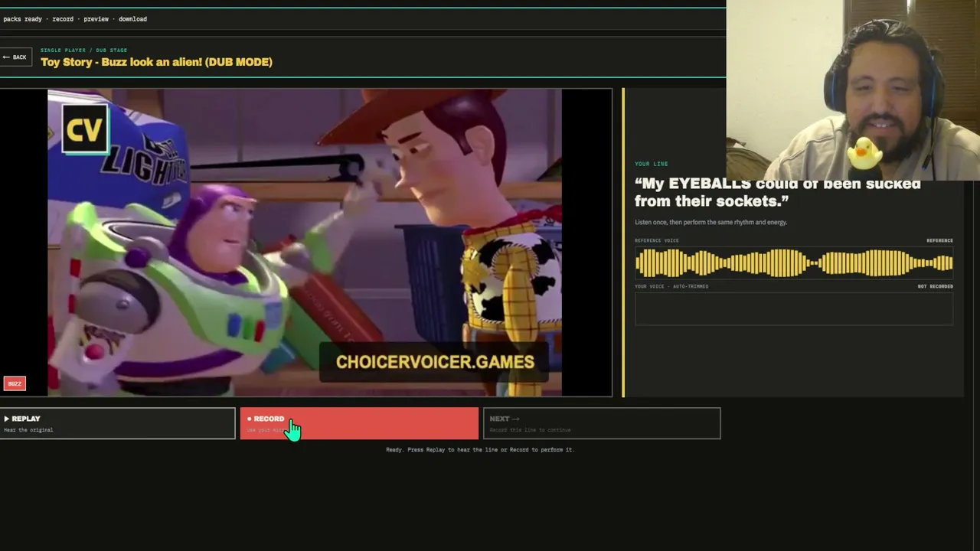980x551 pixels.
Task: Click the yellow rubber duck on the webcam overlay
Action: [864, 153]
